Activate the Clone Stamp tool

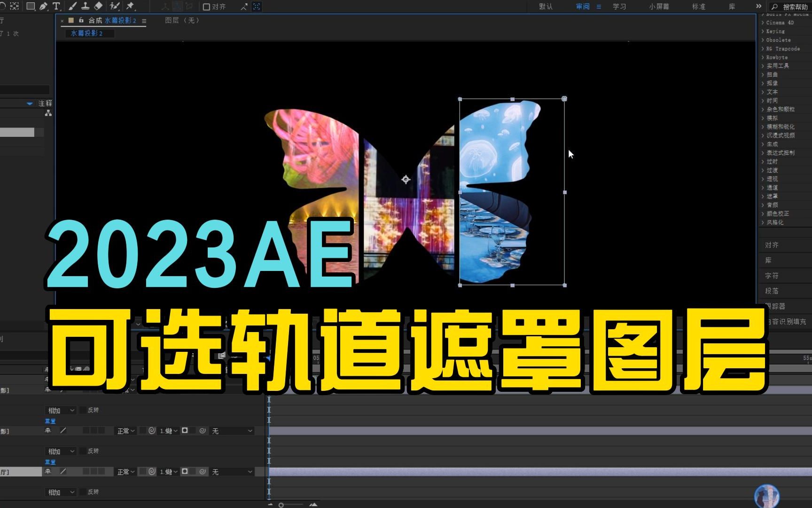tap(86, 7)
